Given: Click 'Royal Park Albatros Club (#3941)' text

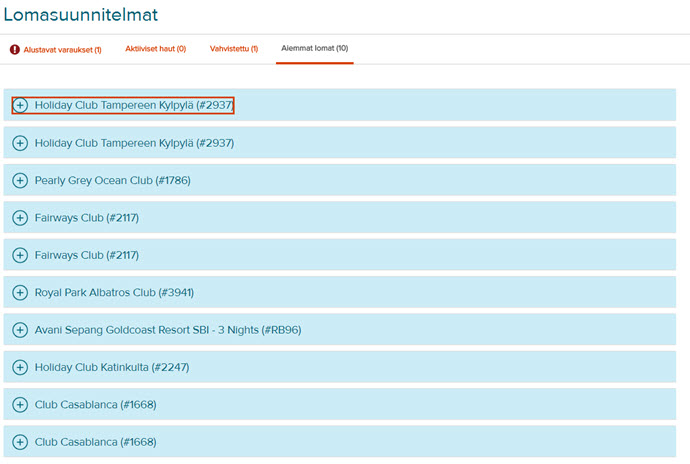Looking at the screenshot, I should tap(114, 293).
